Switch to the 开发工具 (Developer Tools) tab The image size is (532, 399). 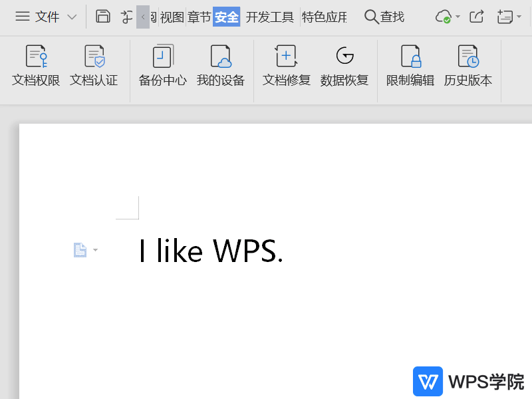click(269, 16)
